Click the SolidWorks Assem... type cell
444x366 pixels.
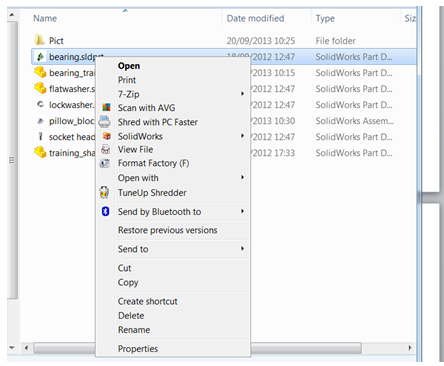pos(354,121)
